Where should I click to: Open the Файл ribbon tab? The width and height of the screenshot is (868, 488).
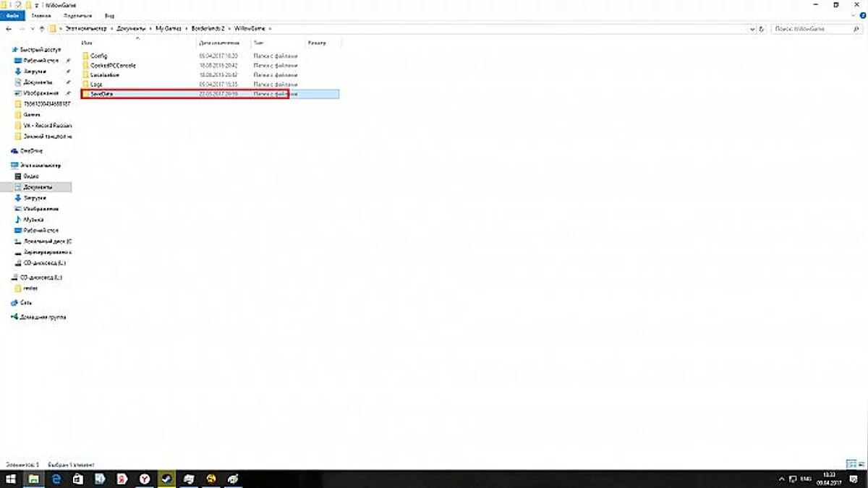pos(12,14)
